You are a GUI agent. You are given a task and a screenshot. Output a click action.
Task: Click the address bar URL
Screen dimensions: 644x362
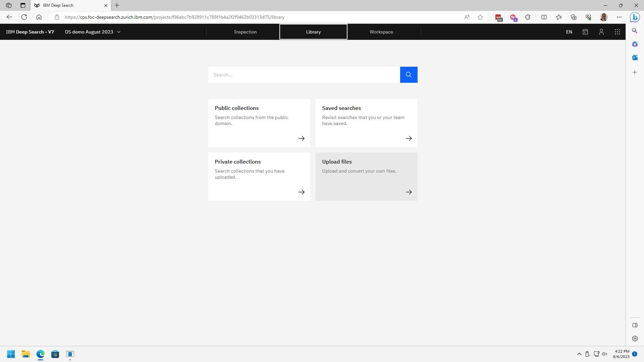point(174,17)
